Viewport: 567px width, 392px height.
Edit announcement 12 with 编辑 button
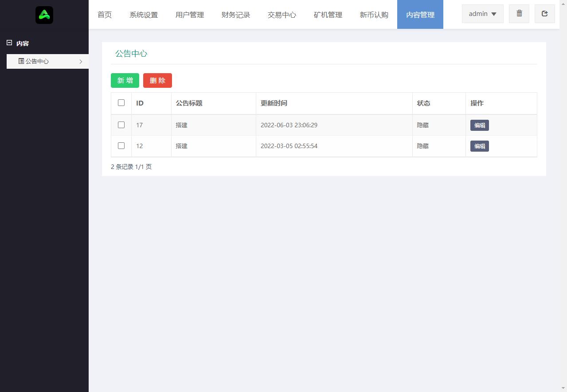[x=480, y=146]
